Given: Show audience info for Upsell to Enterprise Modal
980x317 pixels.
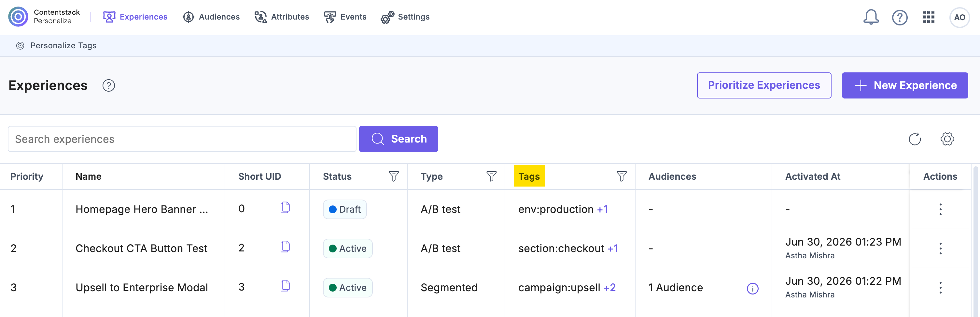Looking at the screenshot, I should (x=752, y=288).
